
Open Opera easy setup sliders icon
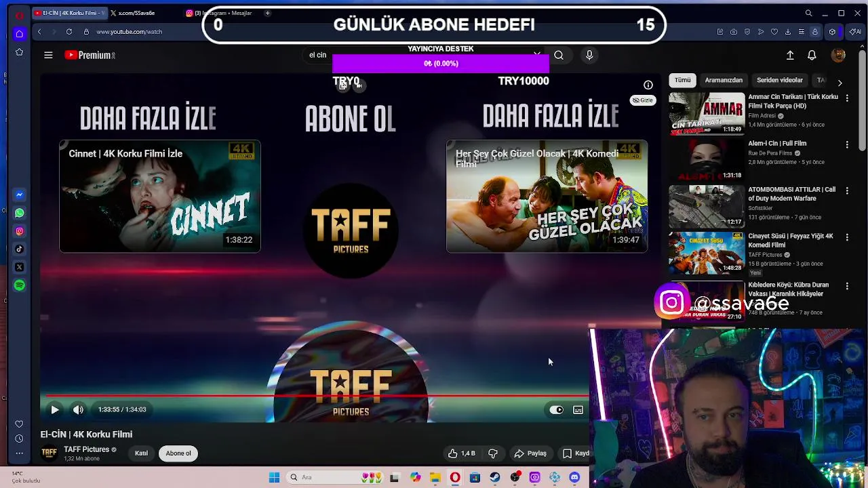point(802,32)
